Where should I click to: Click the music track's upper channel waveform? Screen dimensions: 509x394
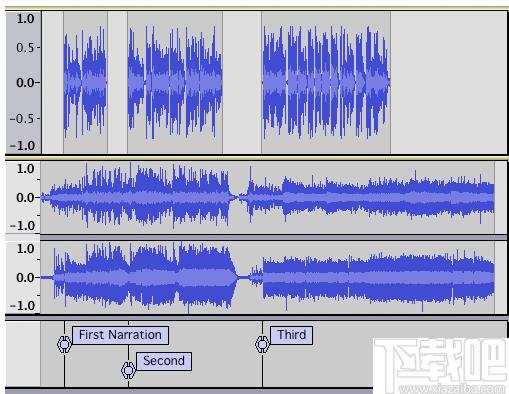pyautogui.click(x=267, y=197)
